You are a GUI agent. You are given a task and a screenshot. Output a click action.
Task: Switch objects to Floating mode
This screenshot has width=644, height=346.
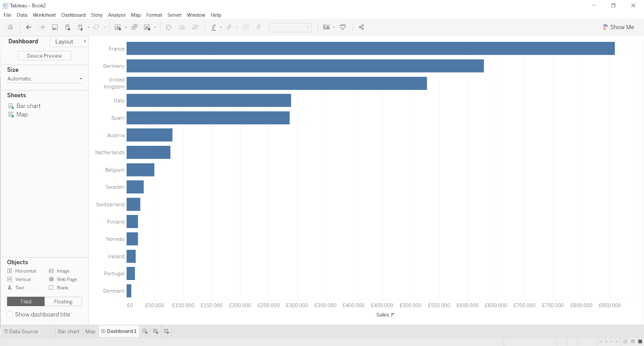tap(63, 302)
